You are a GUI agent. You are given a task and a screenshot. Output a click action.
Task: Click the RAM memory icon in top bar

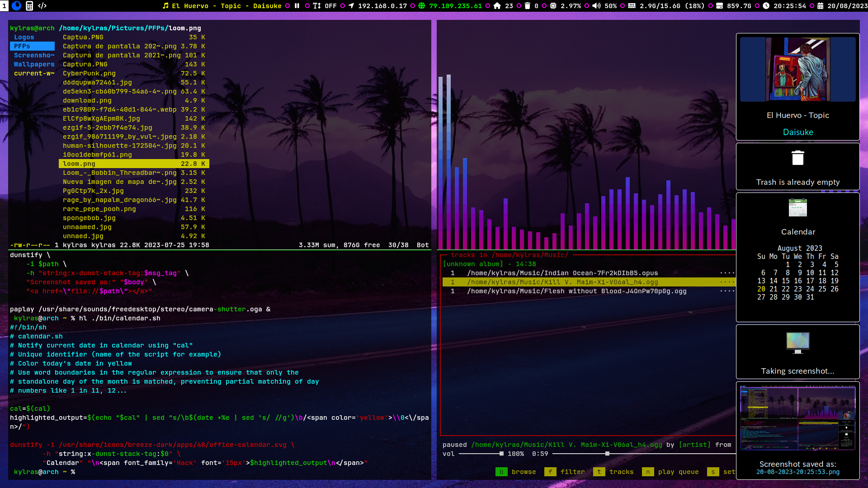[x=632, y=6]
